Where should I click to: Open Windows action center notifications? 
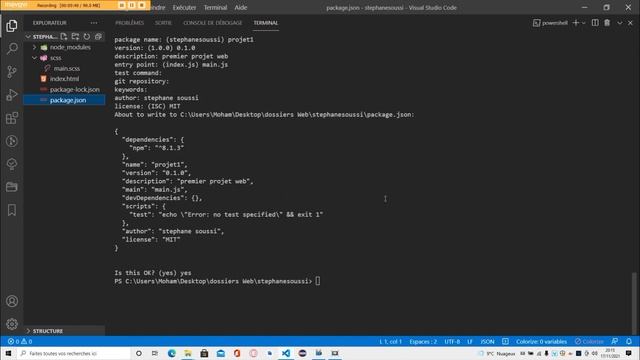pos(629,353)
